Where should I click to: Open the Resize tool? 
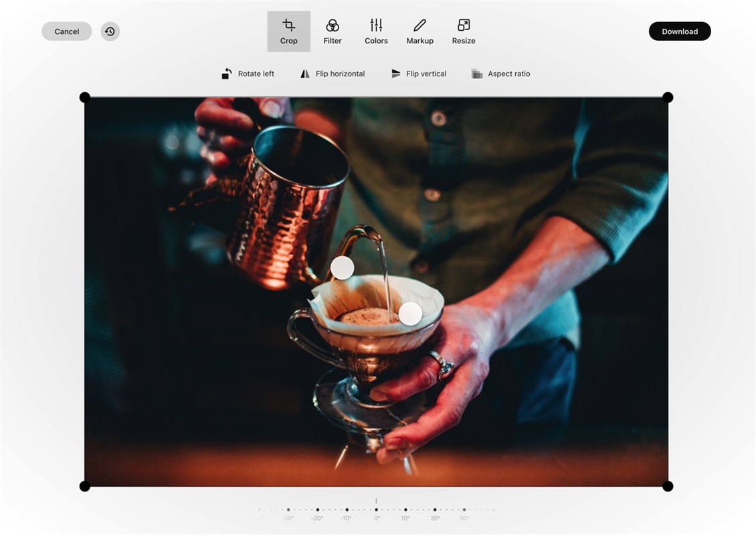(463, 31)
